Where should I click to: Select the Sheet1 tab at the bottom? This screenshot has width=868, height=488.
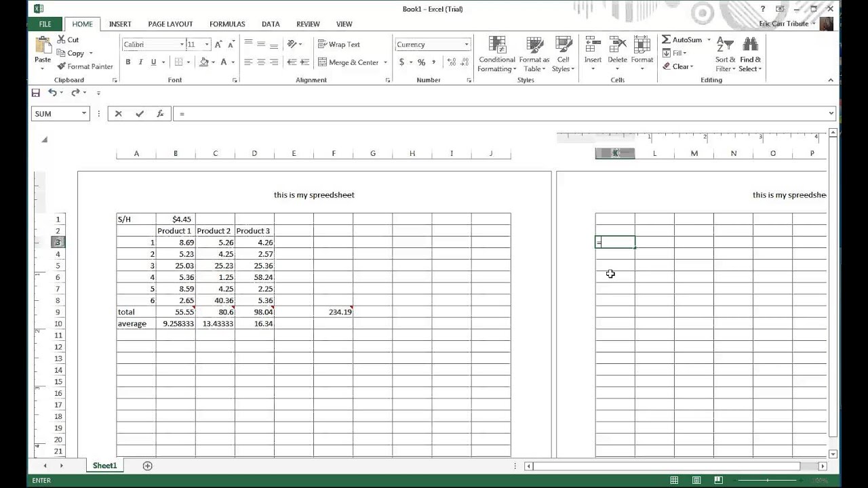(x=104, y=466)
